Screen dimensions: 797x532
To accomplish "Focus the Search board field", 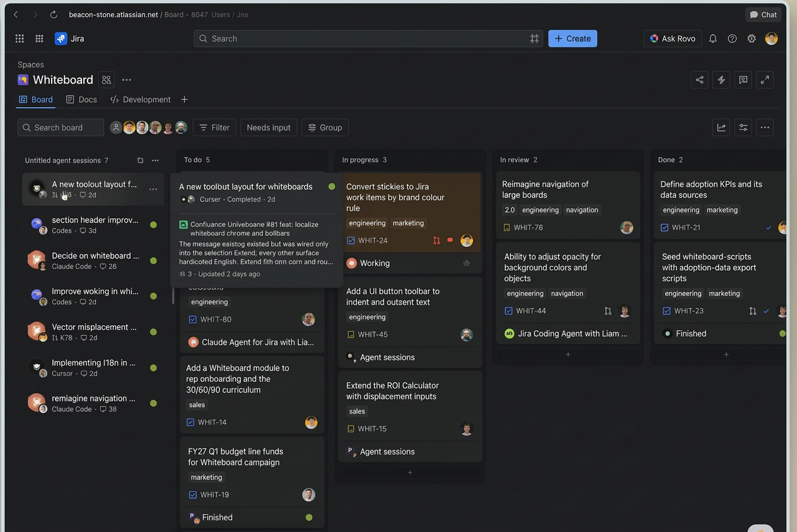I will click(x=61, y=127).
